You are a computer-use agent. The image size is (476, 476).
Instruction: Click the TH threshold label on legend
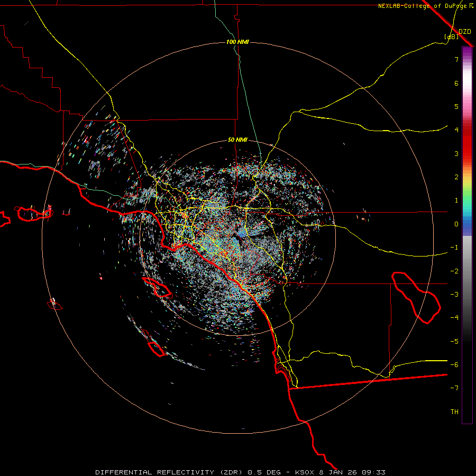point(454,412)
